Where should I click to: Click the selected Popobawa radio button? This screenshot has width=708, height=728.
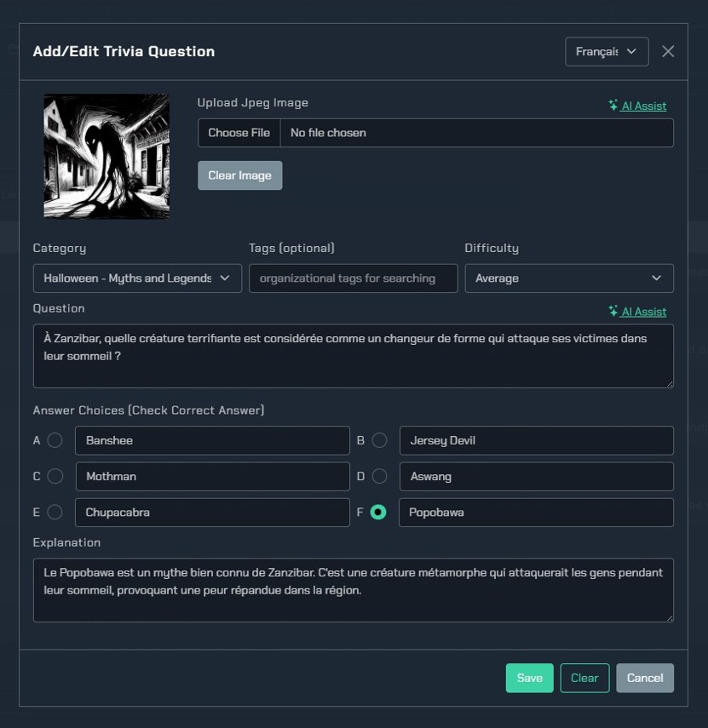pos(379,512)
